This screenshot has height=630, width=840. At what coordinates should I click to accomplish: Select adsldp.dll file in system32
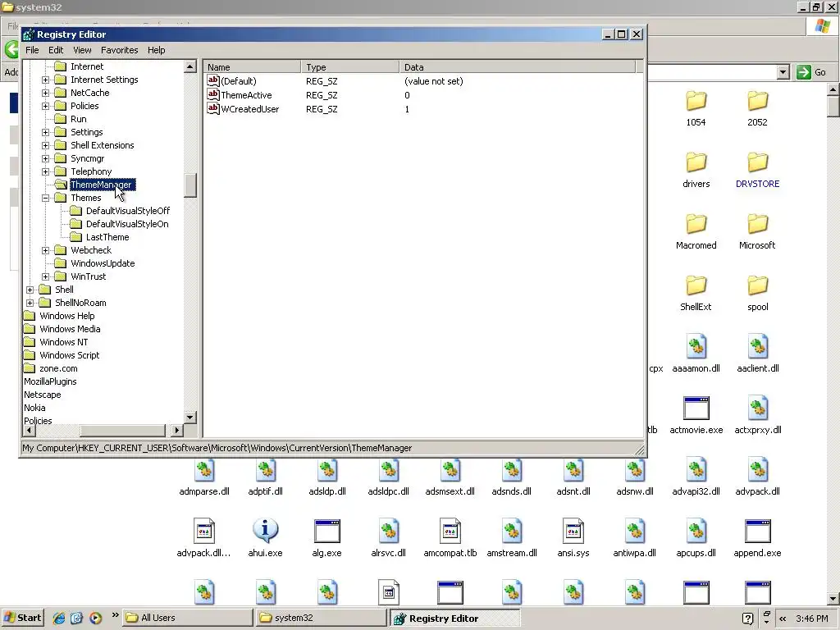(326, 477)
